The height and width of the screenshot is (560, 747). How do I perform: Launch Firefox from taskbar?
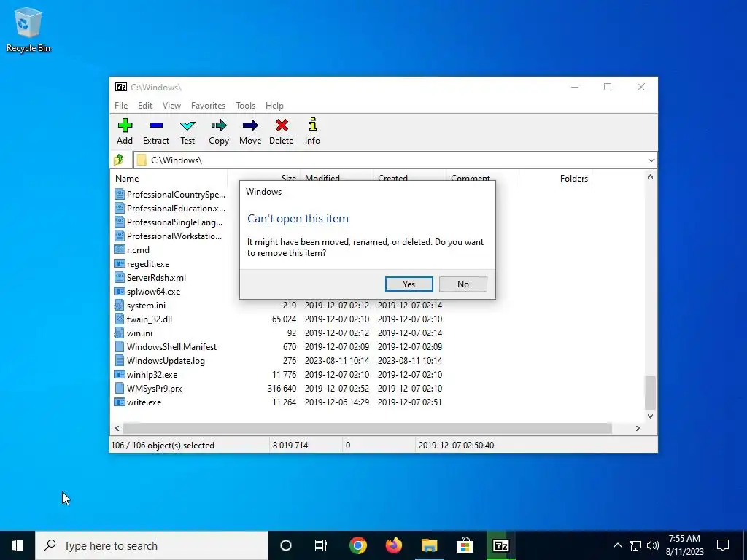[x=393, y=545]
